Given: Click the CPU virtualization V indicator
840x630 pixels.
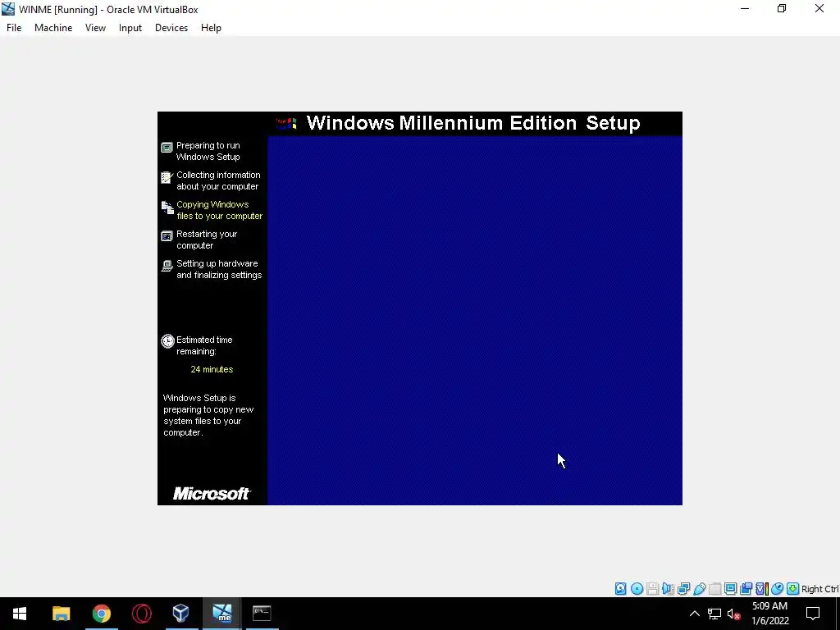Looking at the screenshot, I should [761, 589].
